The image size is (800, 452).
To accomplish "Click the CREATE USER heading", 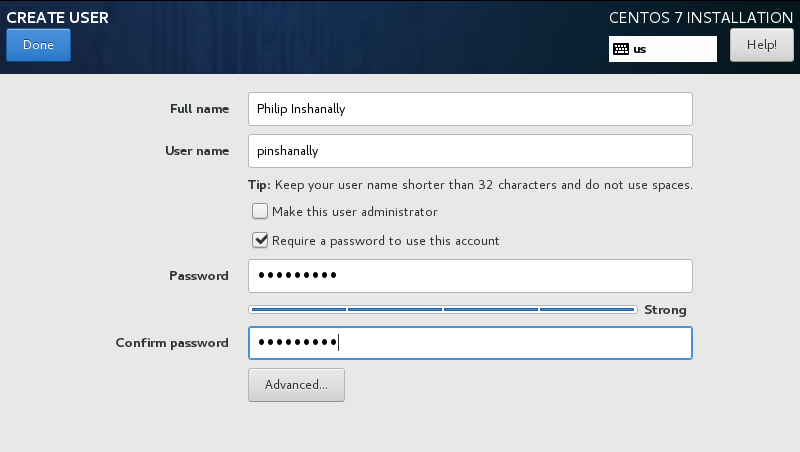I will (x=57, y=17).
